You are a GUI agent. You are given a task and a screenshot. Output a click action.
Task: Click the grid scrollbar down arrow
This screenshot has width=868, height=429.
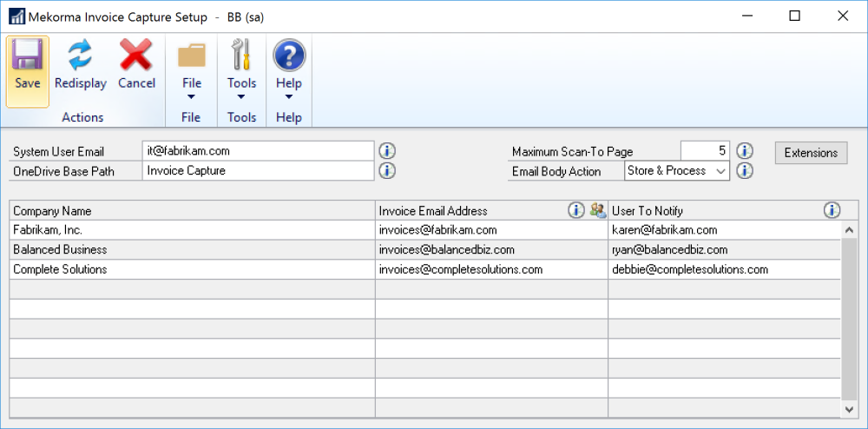pos(849,409)
